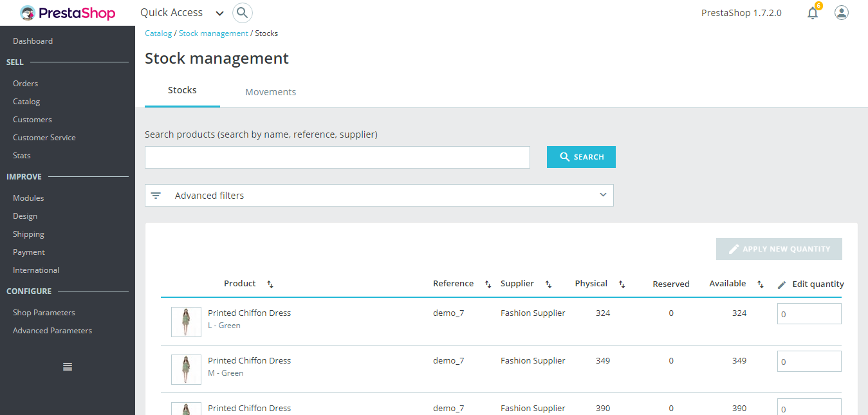
Task: Click edit quantity field for L - Green
Action: pyautogui.click(x=809, y=314)
